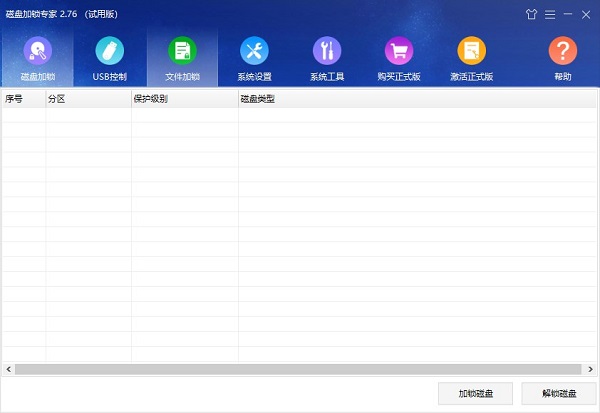Open 系统设置 settings
The width and height of the screenshot is (600, 413).
click(254, 57)
